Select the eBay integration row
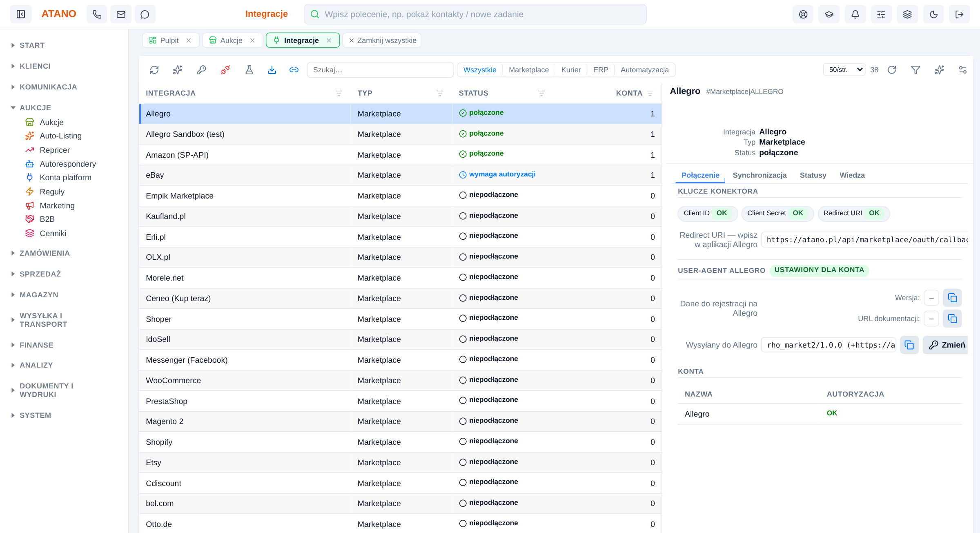The height and width of the screenshot is (533, 980). 400,175
